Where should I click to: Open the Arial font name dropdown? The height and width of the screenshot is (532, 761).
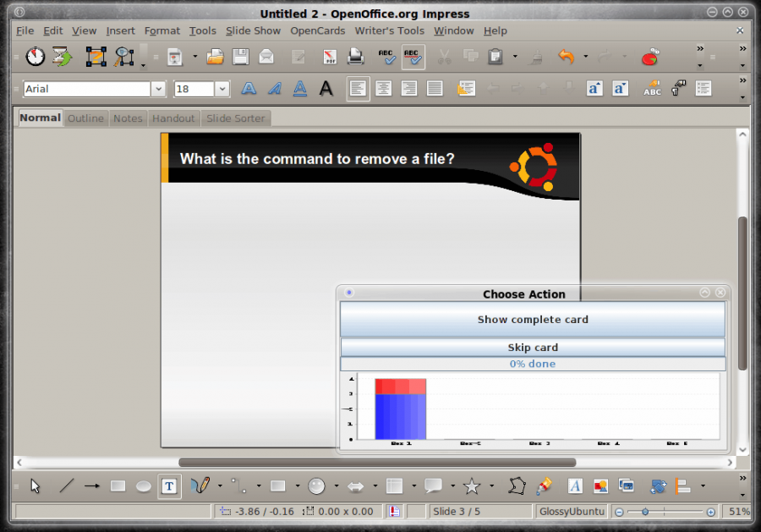point(161,88)
